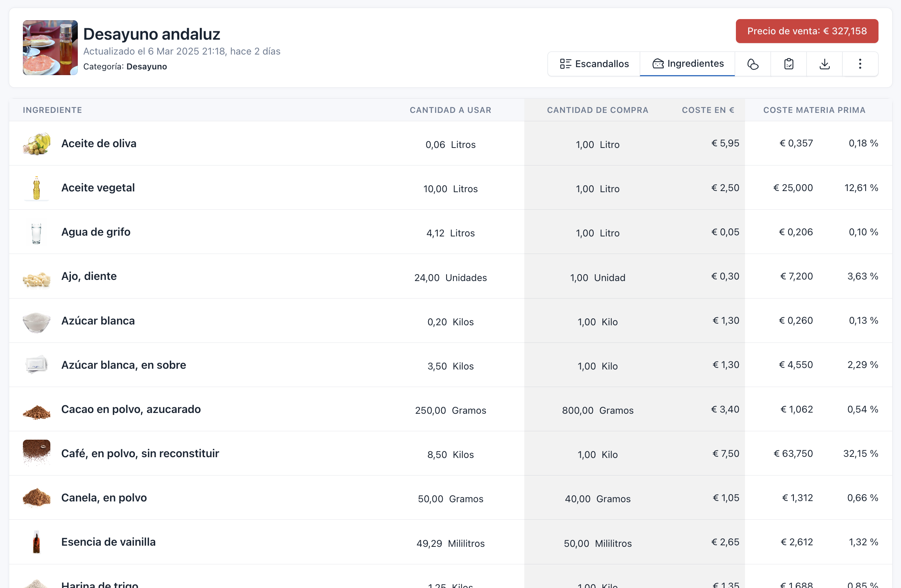This screenshot has width=901, height=588.
Task: Switch to the Ingredientes tab
Action: click(x=687, y=64)
